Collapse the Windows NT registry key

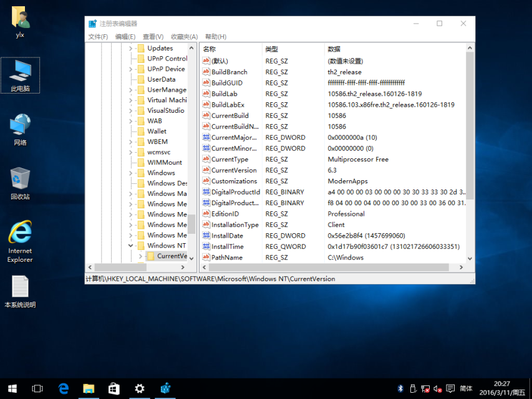[131, 246]
